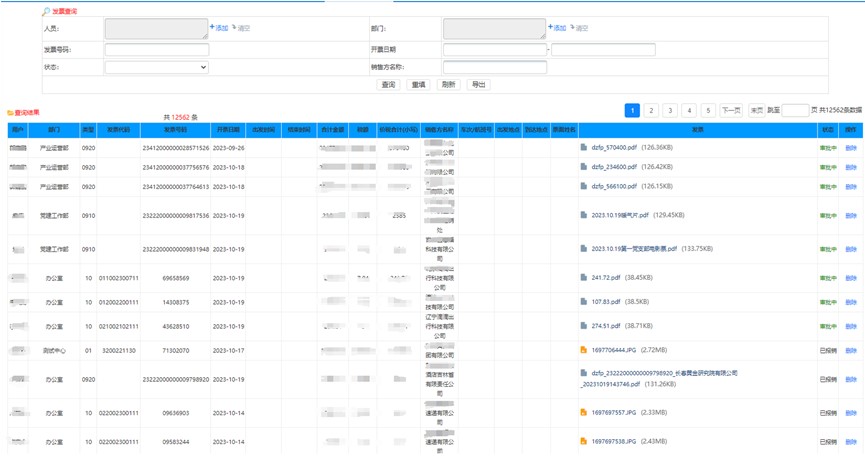Click the orange image icon beside 1697706444.JPG

pos(584,350)
